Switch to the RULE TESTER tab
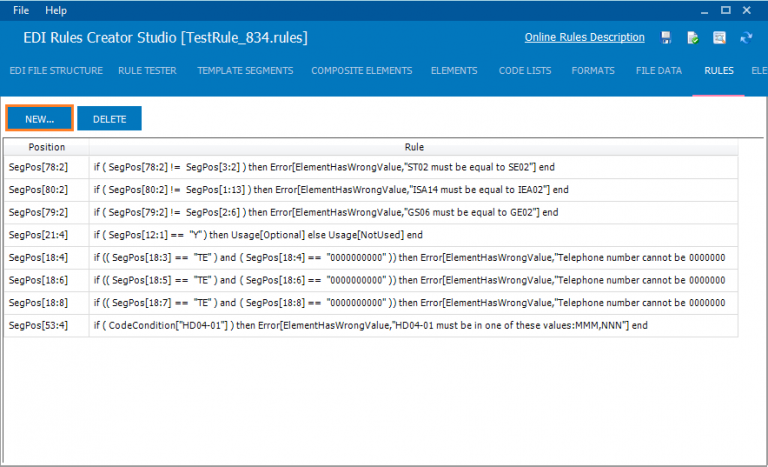Viewport: 768px width, 467px height. 147,71
